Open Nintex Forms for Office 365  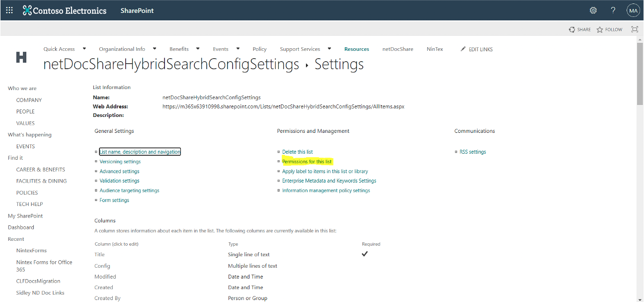[x=44, y=266]
